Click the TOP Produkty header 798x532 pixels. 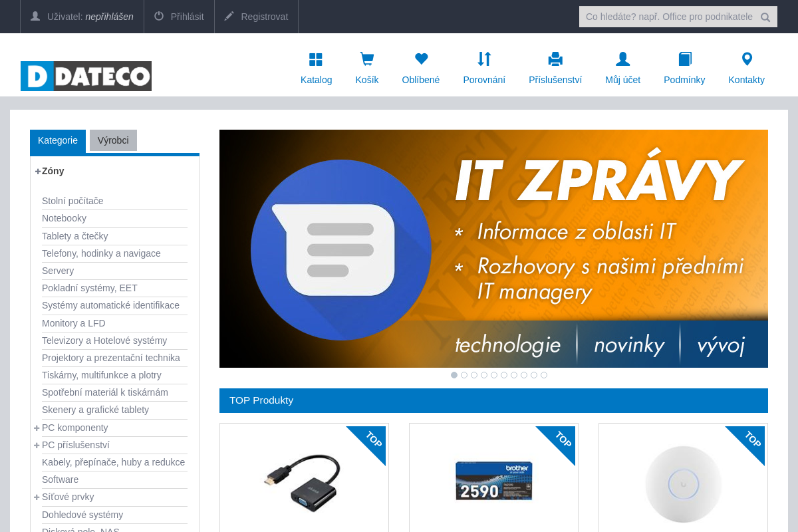(x=493, y=400)
